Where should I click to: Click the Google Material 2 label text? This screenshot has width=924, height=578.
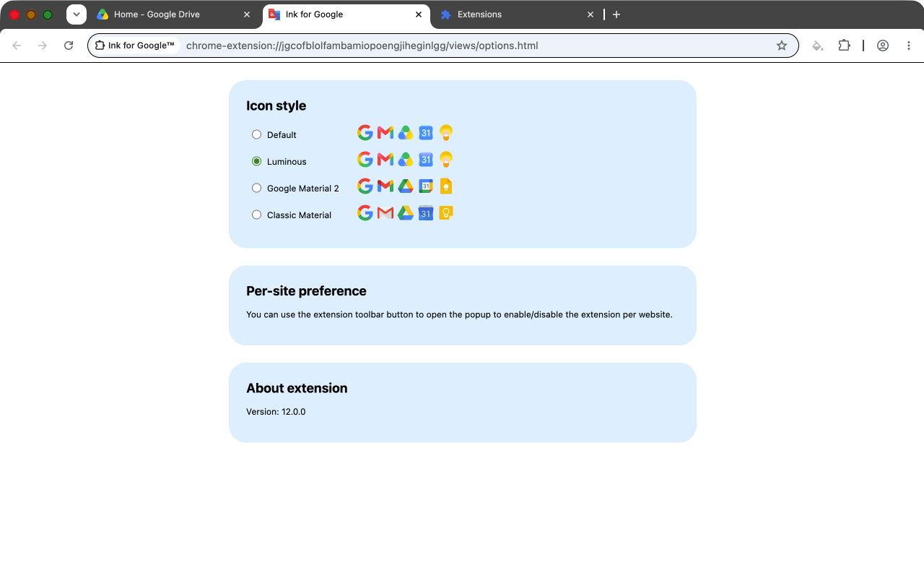click(303, 189)
